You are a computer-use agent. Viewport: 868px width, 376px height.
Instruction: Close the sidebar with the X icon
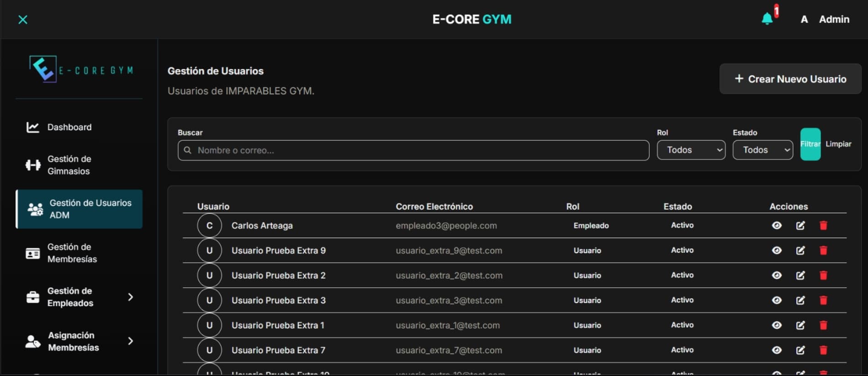[x=23, y=19]
